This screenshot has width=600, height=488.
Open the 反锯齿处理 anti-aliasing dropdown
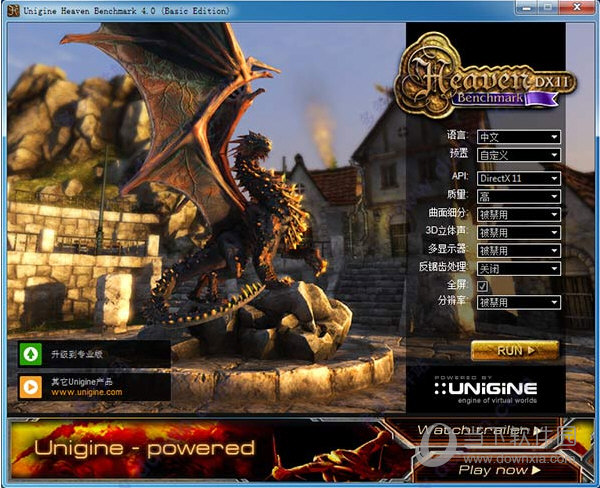point(518,269)
